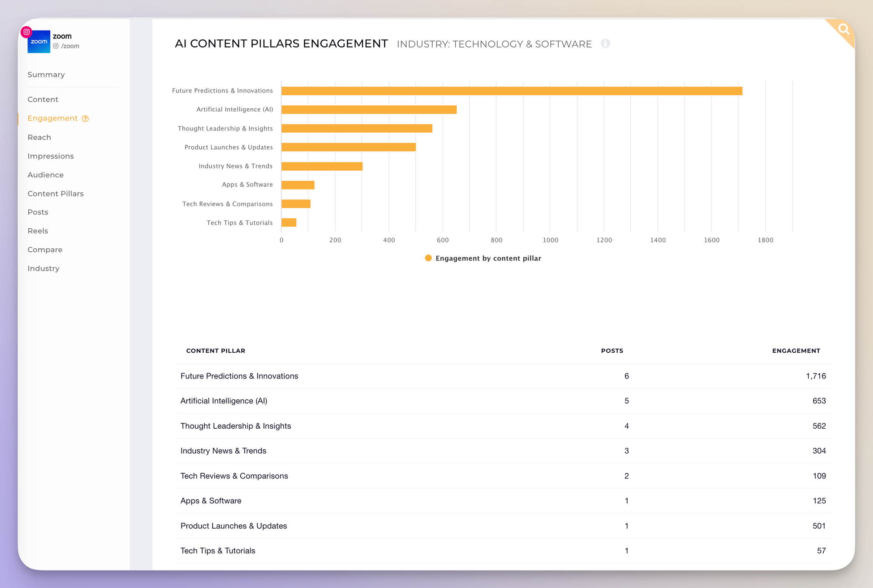
Task: Click the Future Predictions & Innovations bar
Action: [x=512, y=91]
